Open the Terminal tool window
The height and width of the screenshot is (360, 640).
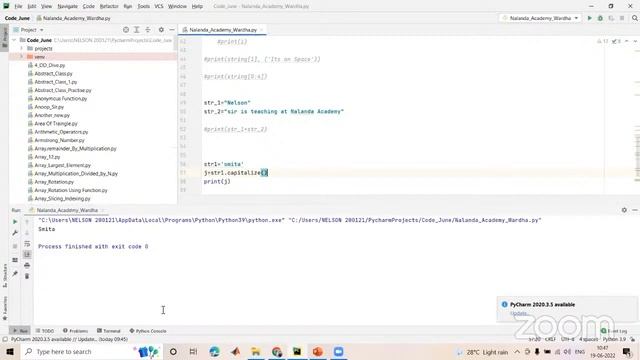coord(109,331)
